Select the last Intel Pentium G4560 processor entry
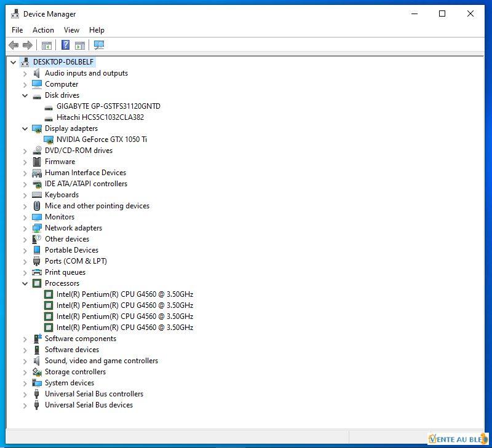 coord(125,328)
